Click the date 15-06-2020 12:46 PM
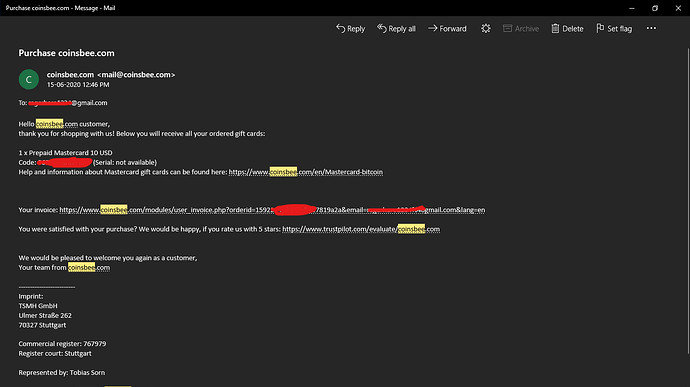 tap(78, 85)
